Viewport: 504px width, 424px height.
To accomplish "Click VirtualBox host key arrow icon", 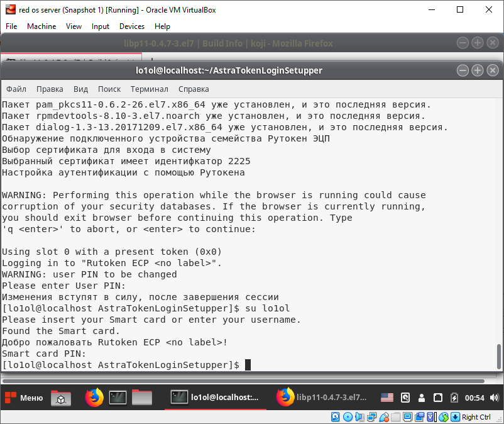I will click(x=455, y=417).
